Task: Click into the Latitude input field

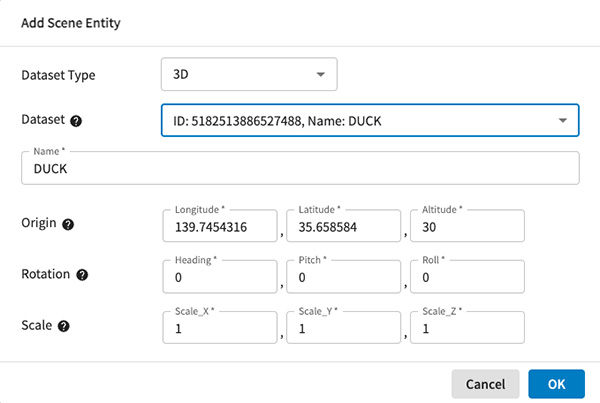Action: (343, 227)
